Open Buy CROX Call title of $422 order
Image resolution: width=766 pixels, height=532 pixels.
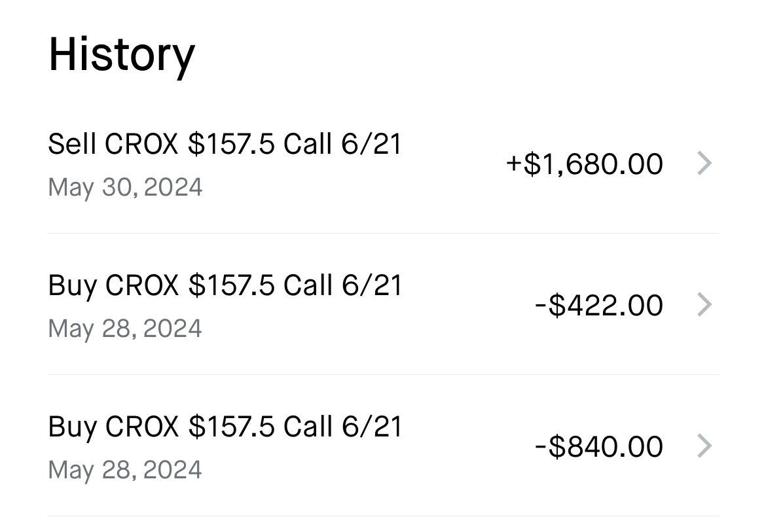[x=225, y=285]
